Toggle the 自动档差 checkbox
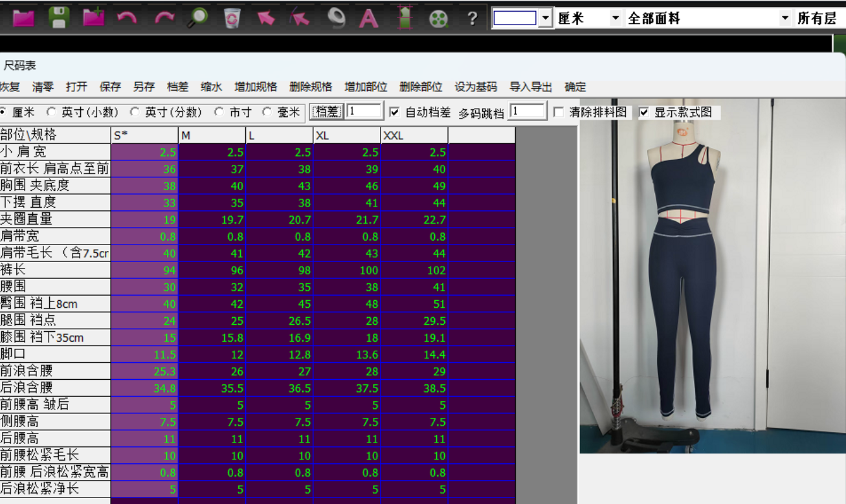Viewport: 846px width, 504px height. coord(394,113)
